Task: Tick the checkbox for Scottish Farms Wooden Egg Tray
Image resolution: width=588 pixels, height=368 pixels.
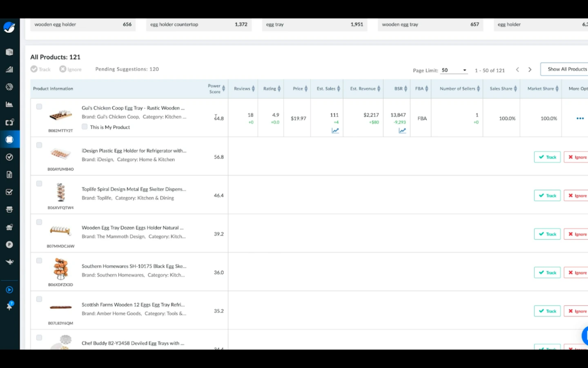Action: coord(39,299)
